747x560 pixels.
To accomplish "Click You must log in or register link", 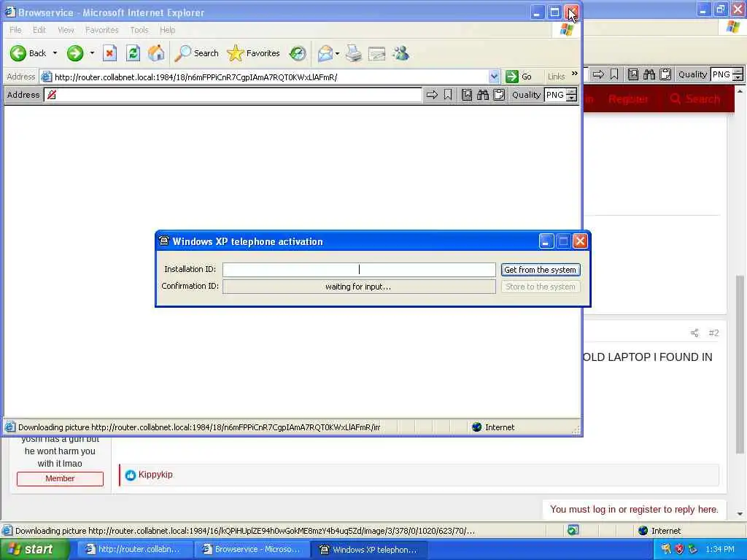I will (634, 510).
